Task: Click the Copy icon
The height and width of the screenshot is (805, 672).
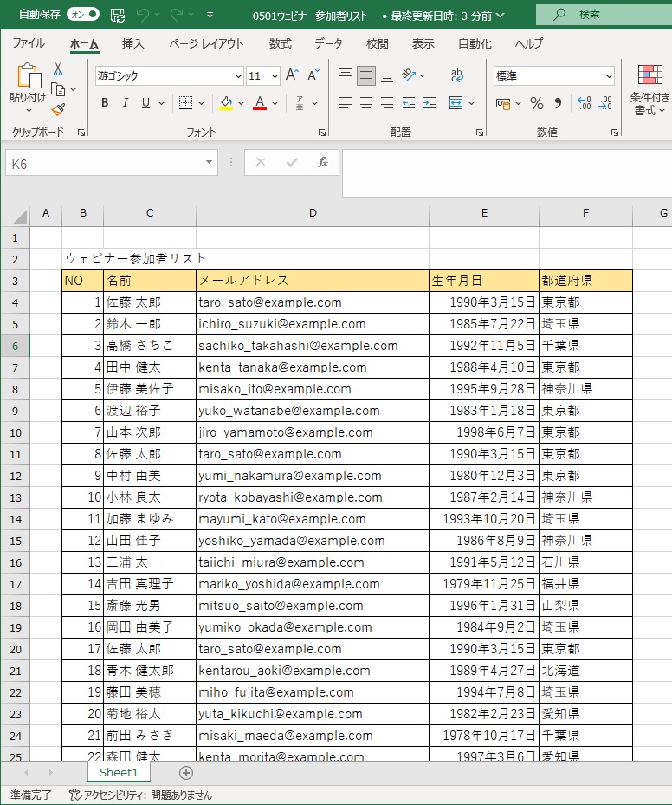Action: (58, 90)
